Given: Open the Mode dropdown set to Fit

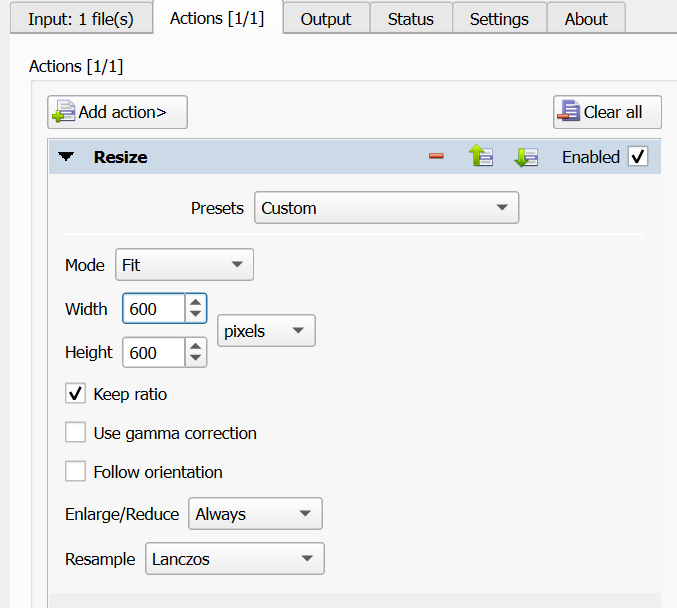Looking at the screenshot, I should point(184,265).
